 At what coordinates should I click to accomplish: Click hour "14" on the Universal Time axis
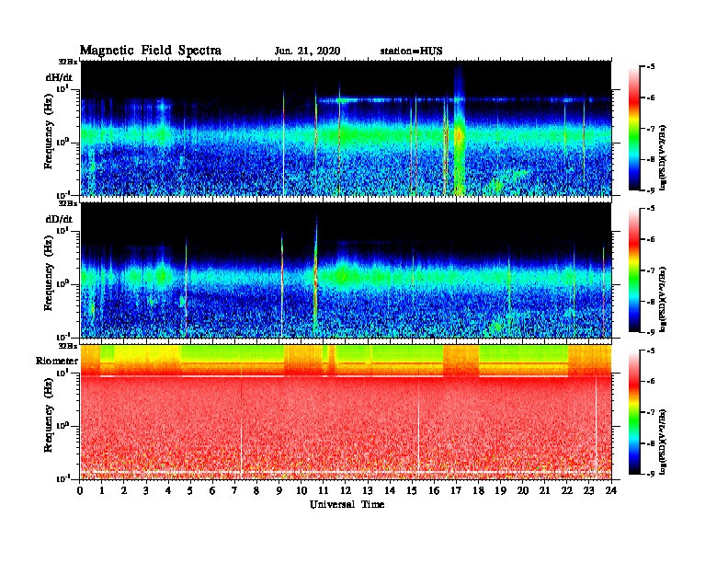[390, 490]
